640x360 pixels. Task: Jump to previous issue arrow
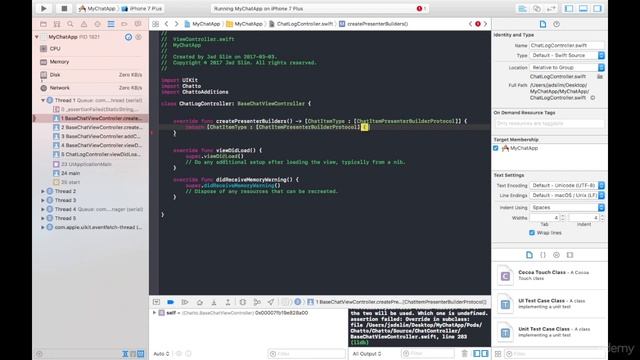click(x=471, y=24)
